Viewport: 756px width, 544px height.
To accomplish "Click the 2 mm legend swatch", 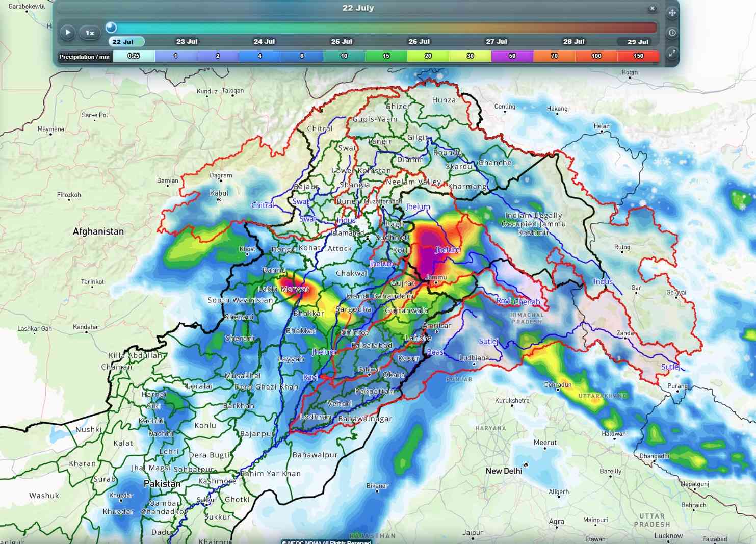I will pyautogui.click(x=218, y=56).
